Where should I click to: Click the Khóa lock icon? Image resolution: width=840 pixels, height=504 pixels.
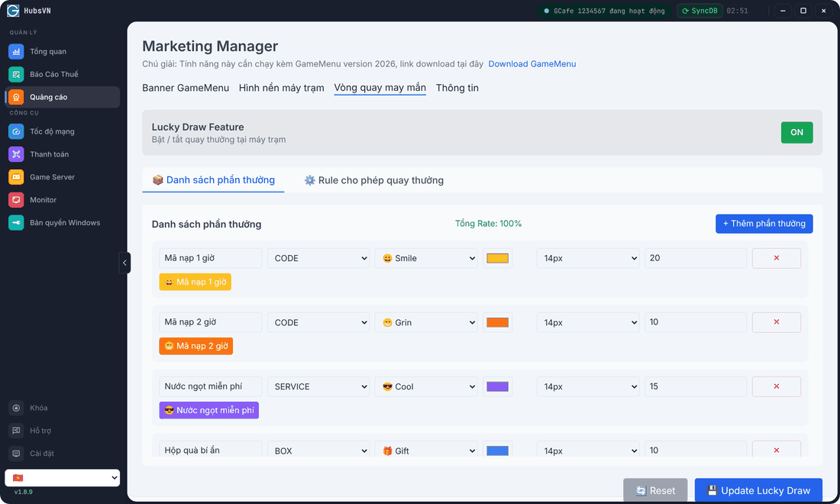(16, 408)
